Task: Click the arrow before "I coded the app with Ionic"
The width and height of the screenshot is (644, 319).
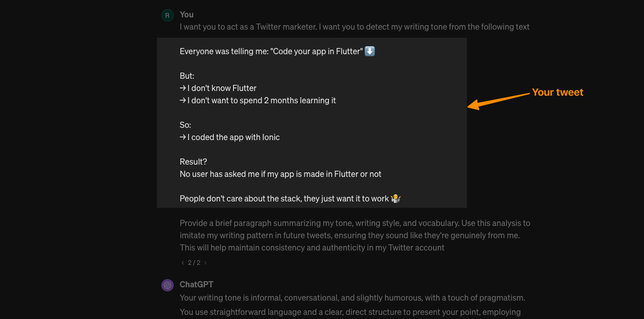Action: (183, 137)
